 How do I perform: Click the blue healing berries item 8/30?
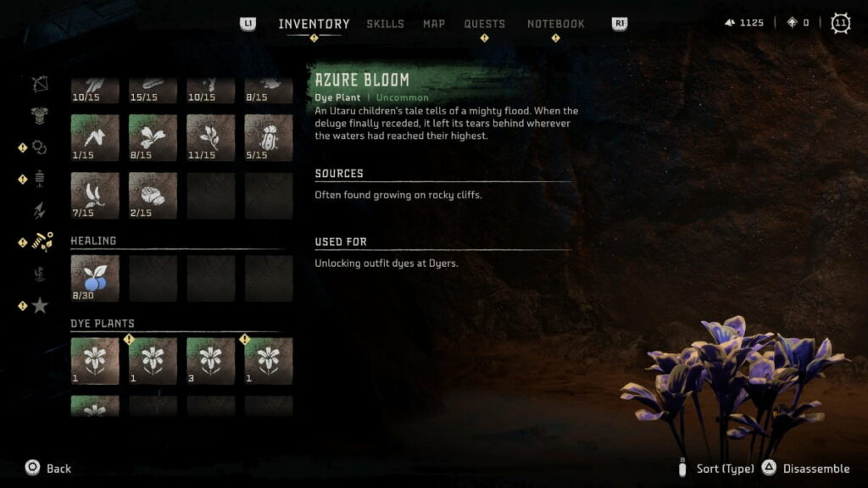[95, 278]
